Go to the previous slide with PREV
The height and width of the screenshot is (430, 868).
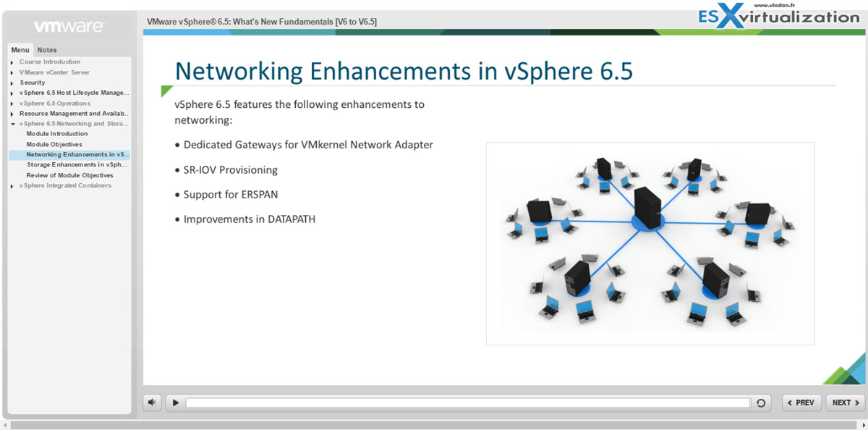pyautogui.click(x=801, y=402)
